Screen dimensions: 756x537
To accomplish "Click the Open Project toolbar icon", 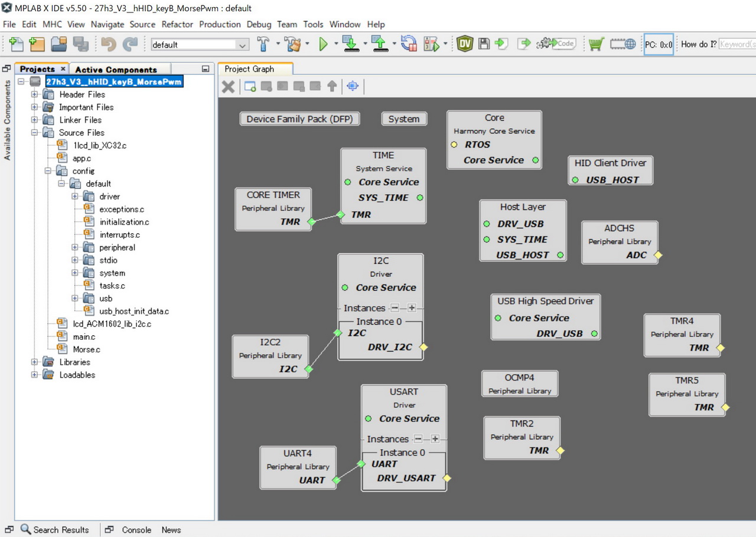I will pos(59,44).
